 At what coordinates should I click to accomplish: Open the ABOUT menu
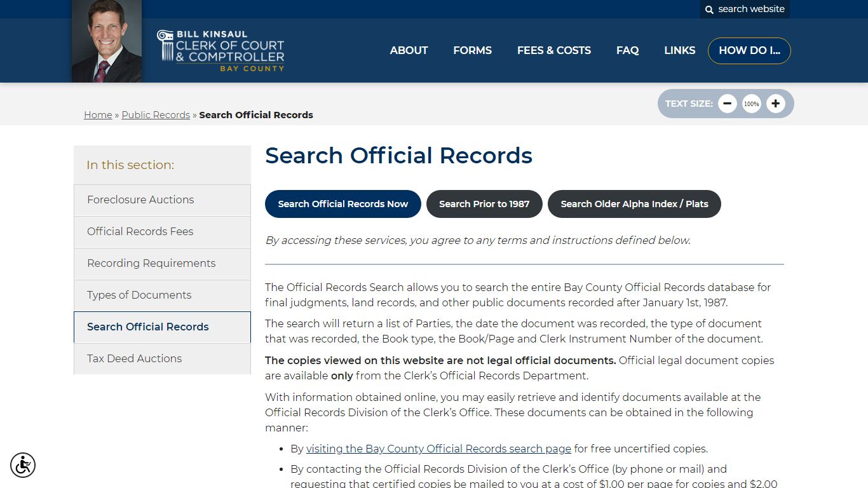[409, 50]
